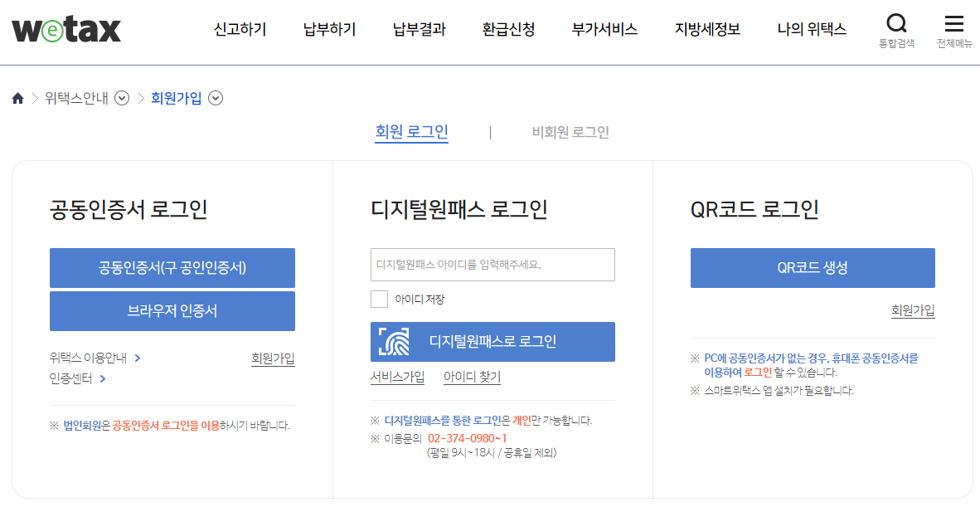
Task: Open the 나의 위택스 menu
Action: point(812,29)
